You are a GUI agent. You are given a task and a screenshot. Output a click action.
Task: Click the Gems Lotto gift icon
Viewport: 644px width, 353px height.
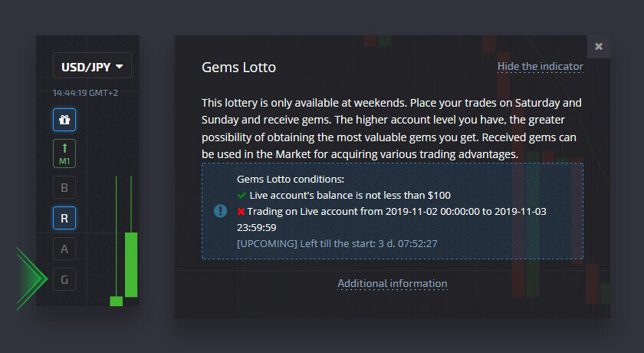(x=64, y=120)
